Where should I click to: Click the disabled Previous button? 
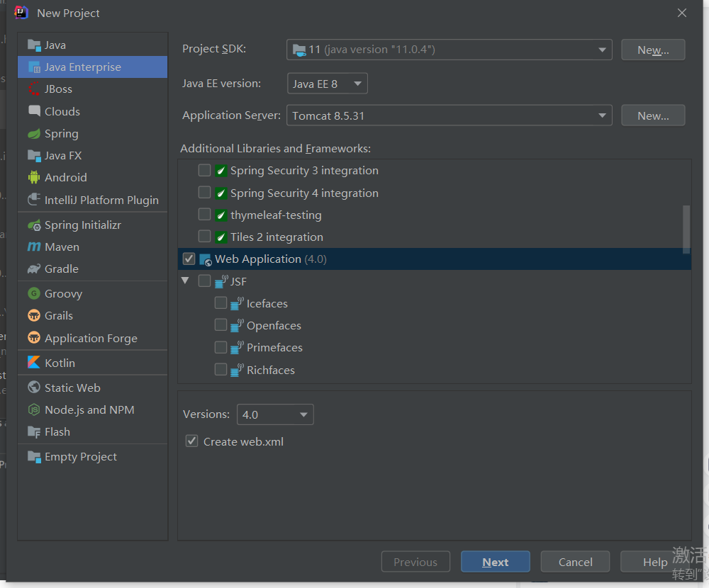pyautogui.click(x=415, y=562)
